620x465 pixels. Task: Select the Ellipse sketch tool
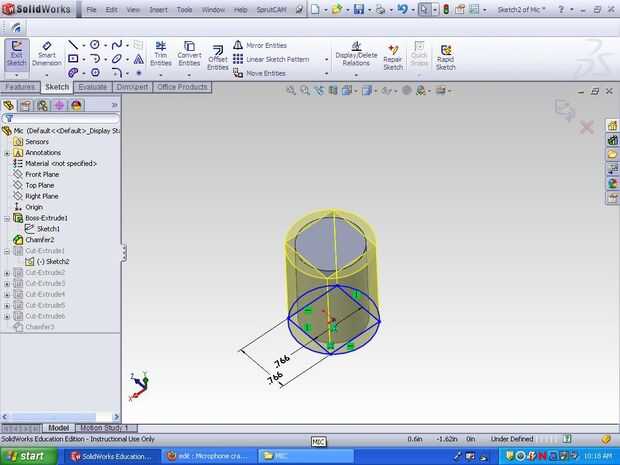pyautogui.click(x=117, y=59)
